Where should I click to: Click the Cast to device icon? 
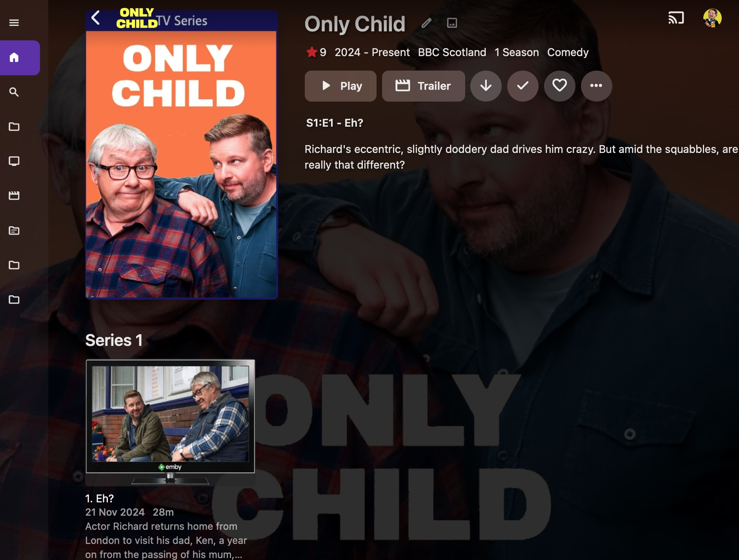click(676, 18)
